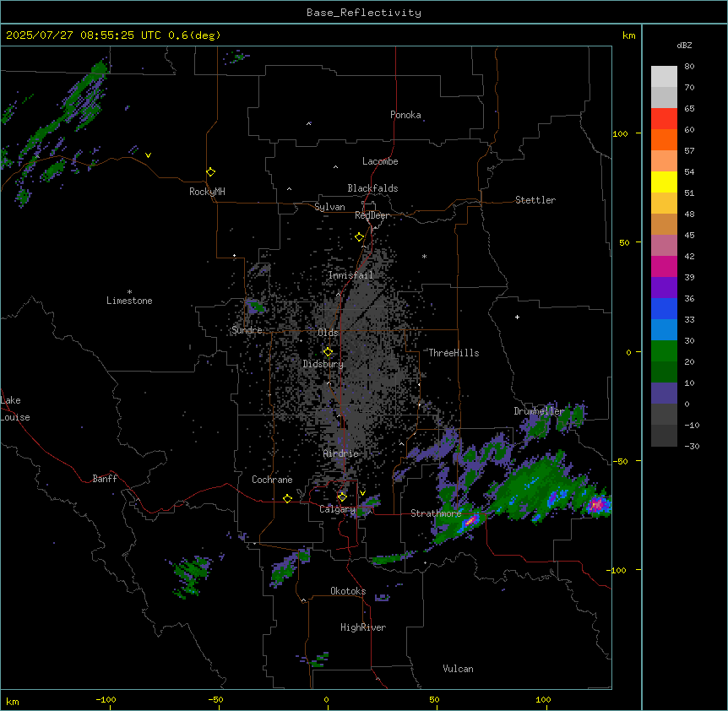Select the -30 value in dBZ legend
728x711 pixels.
point(692,446)
